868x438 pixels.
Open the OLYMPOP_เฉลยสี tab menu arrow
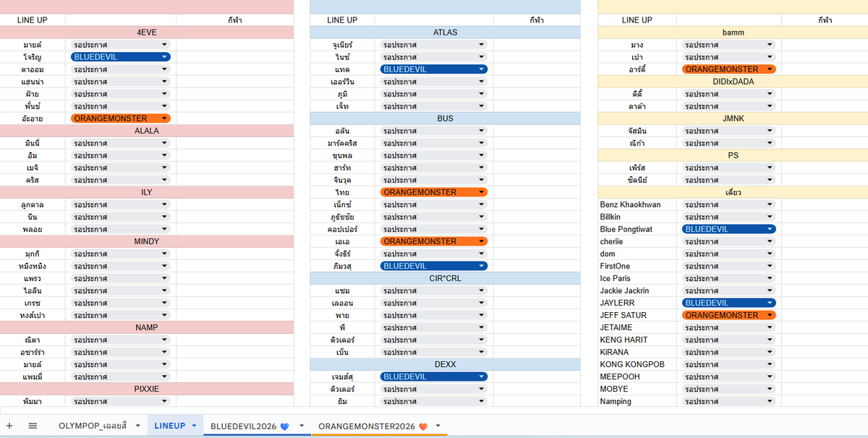click(x=137, y=426)
